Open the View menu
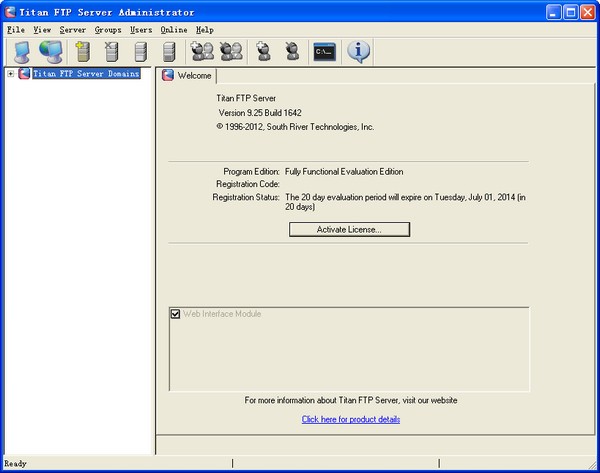The image size is (600, 473). [x=42, y=30]
